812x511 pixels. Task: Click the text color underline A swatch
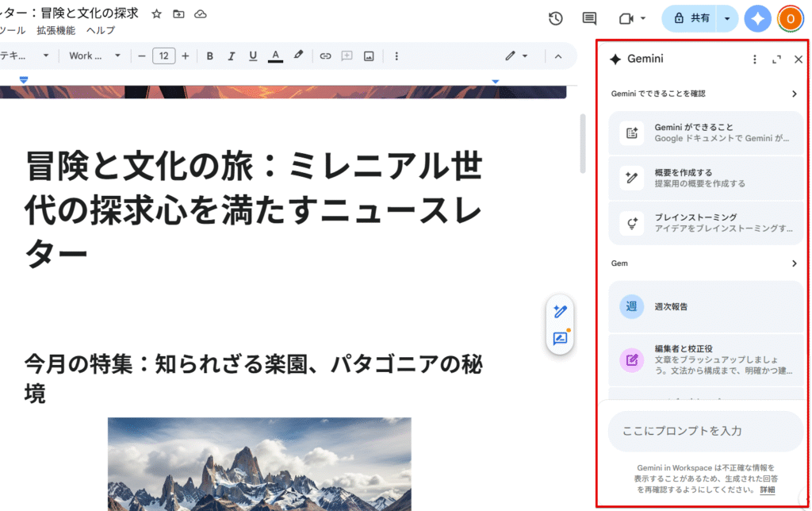pos(275,56)
